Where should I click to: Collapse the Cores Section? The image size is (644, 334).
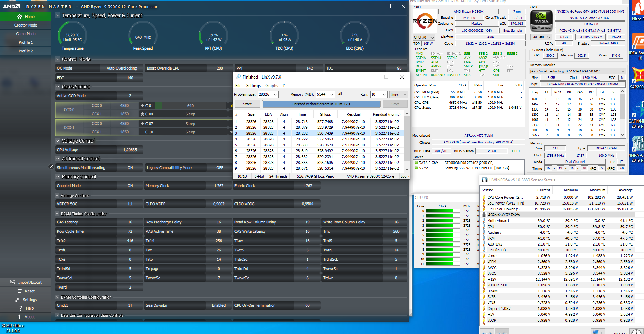coord(58,87)
